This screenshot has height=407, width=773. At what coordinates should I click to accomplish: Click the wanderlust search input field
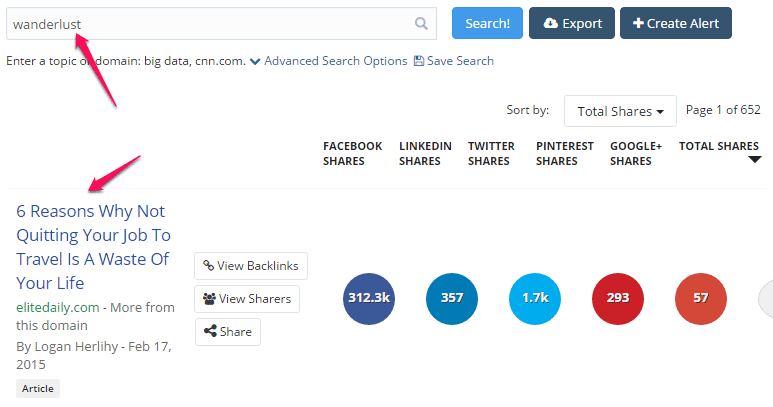pyautogui.click(x=221, y=24)
